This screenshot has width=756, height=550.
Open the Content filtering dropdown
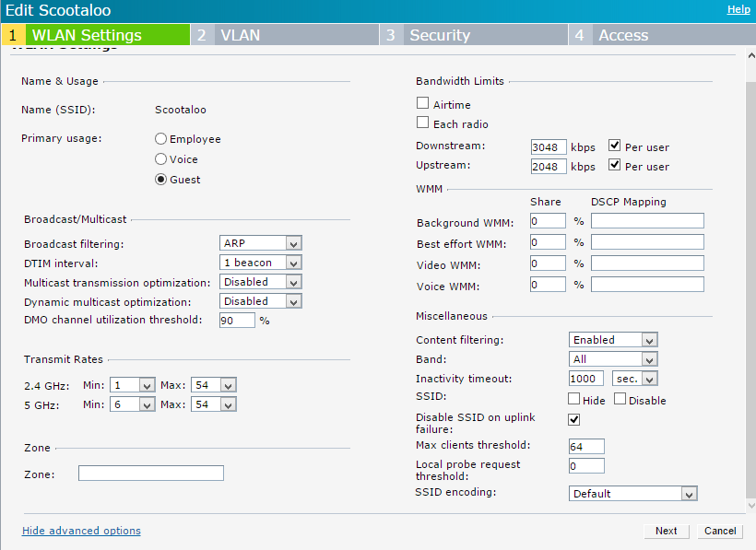(613, 340)
